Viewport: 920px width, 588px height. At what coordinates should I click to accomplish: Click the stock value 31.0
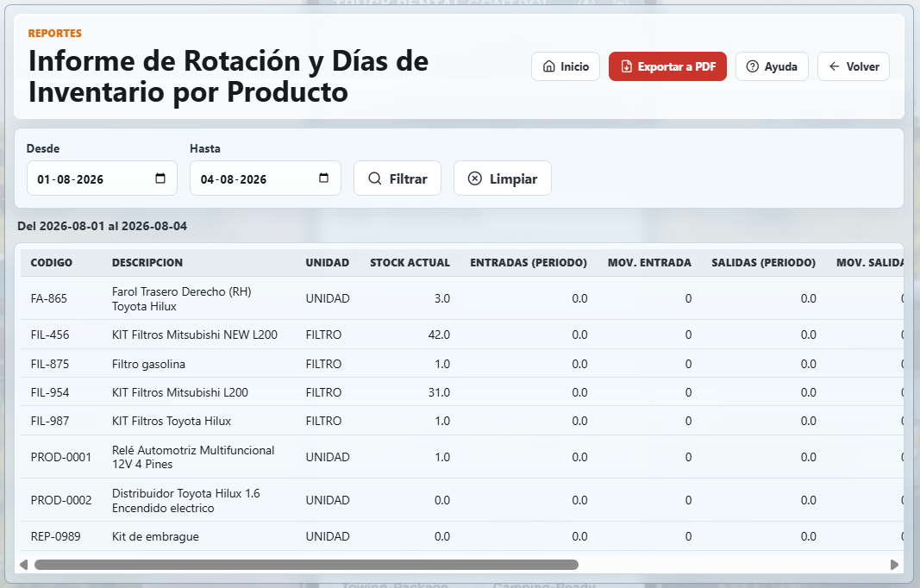(x=439, y=392)
